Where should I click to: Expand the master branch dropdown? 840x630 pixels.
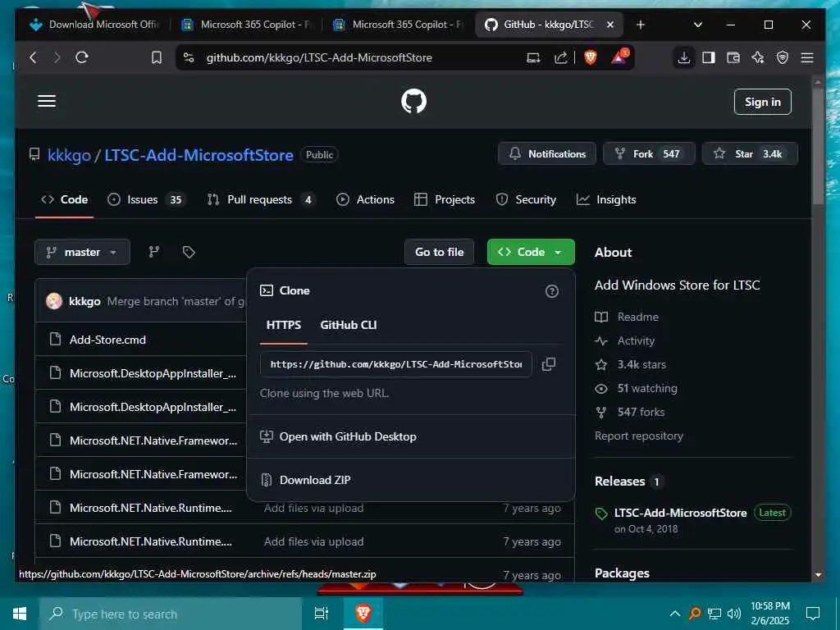83,252
